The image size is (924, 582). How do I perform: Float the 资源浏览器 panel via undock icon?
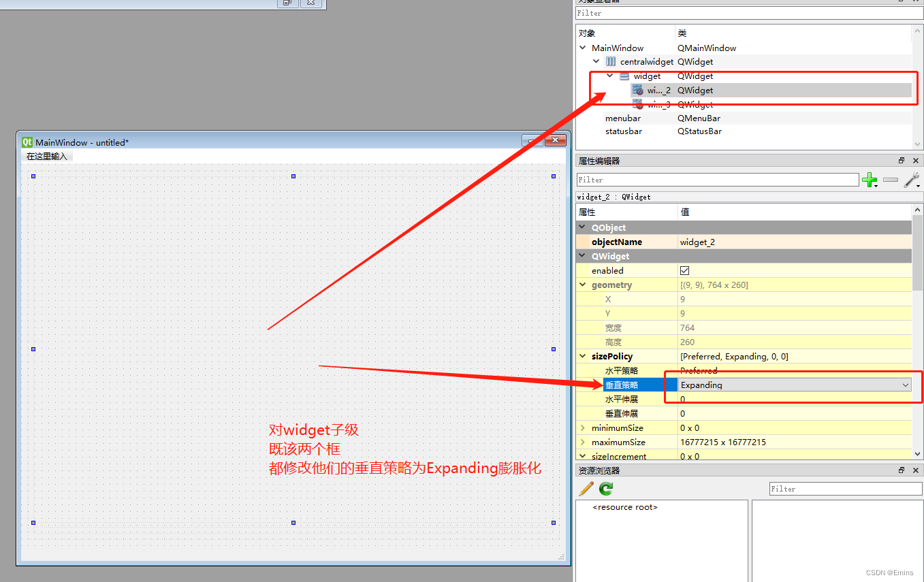tap(902, 470)
